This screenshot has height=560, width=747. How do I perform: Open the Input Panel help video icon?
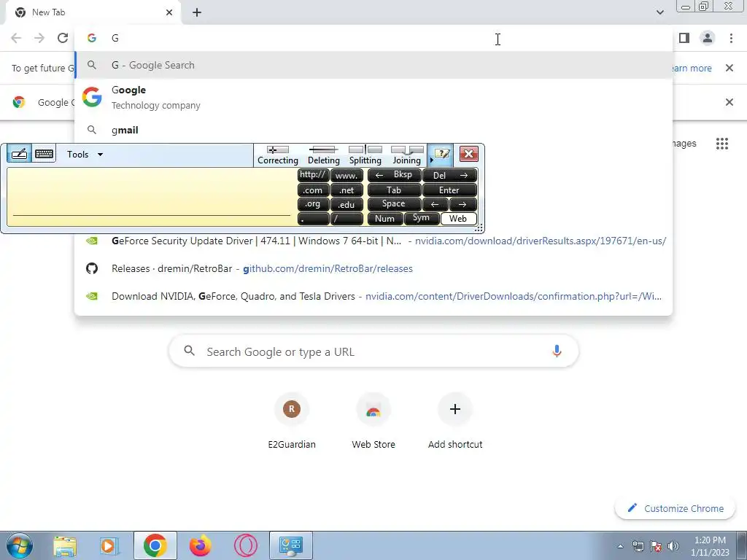click(441, 153)
